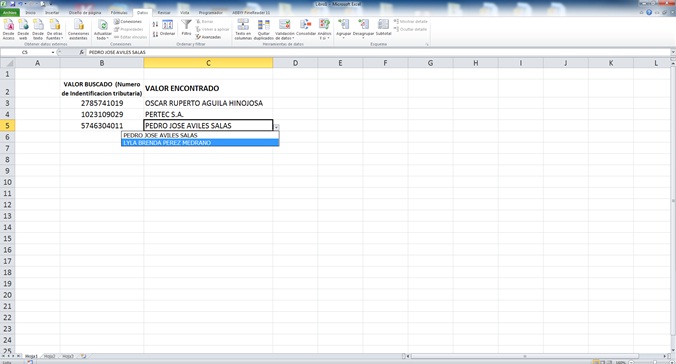Viewport: 676px width, 364px height.
Task: Click the Subtotal icon
Action: [383, 28]
